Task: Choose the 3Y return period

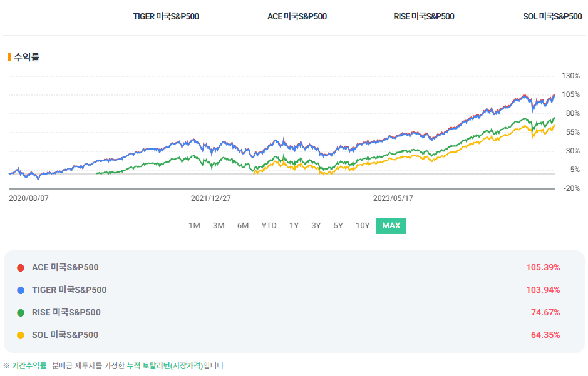Action: click(316, 226)
